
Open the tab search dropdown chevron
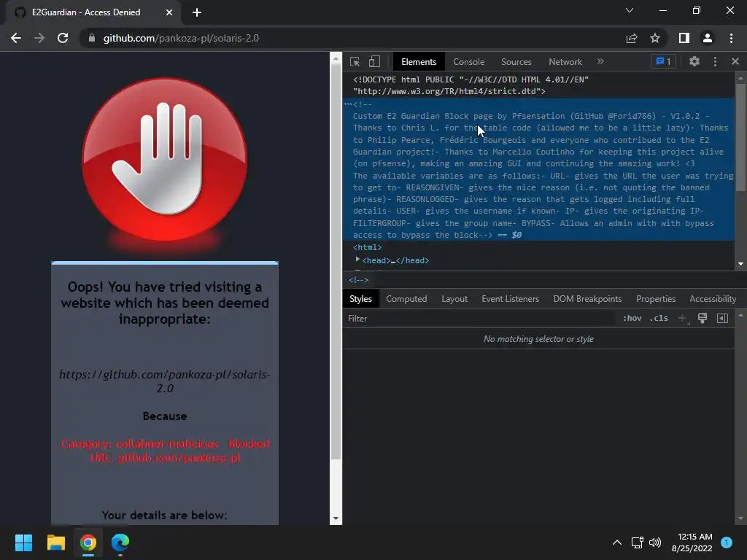click(x=630, y=10)
